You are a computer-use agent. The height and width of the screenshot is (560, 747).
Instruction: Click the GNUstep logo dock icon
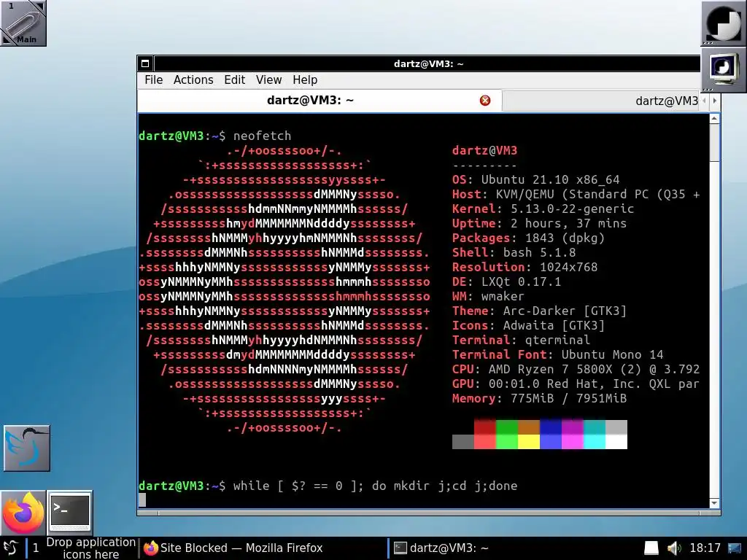pyautogui.click(x=723, y=23)
